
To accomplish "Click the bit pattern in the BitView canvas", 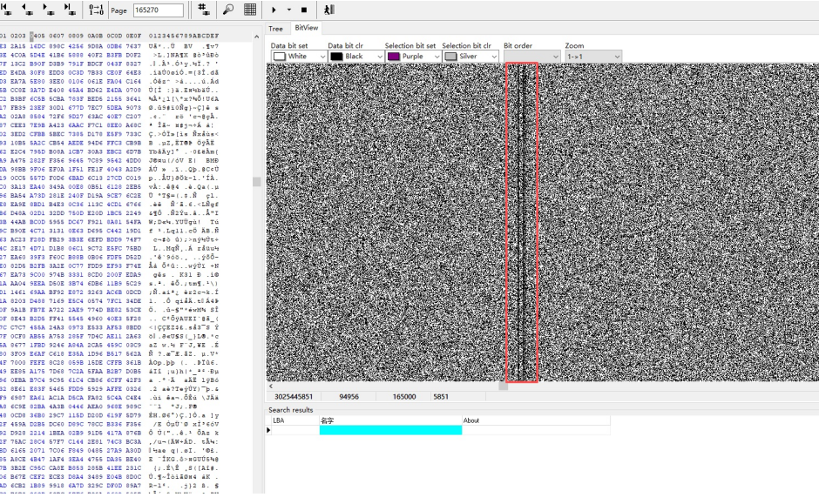I will click(x=543, y=222).
